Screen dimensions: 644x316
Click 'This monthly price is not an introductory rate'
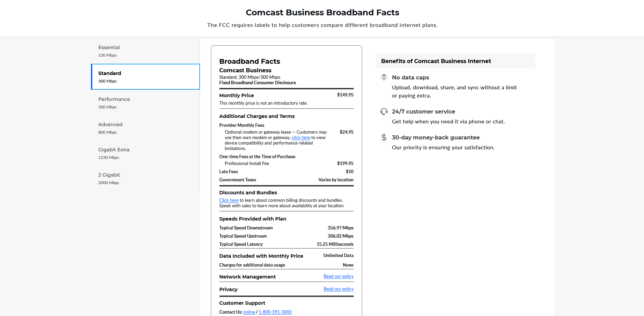pos(263,103)
